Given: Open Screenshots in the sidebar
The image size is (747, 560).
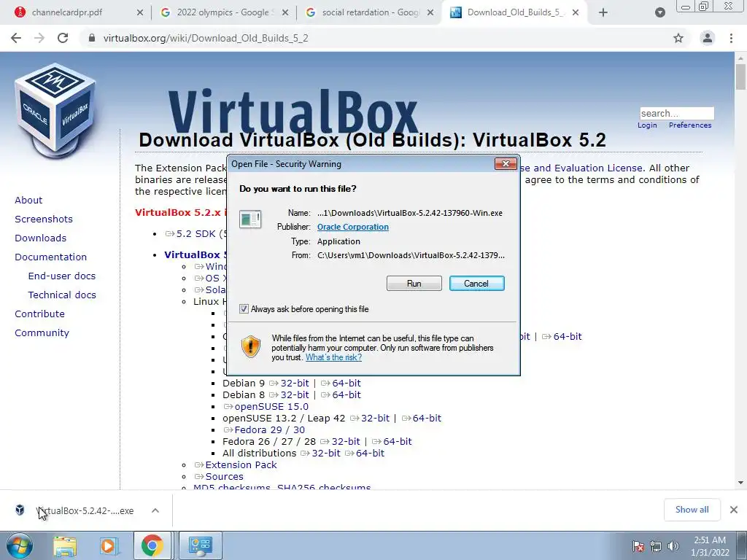Looking at the screenshot, I should pos(44,219).
